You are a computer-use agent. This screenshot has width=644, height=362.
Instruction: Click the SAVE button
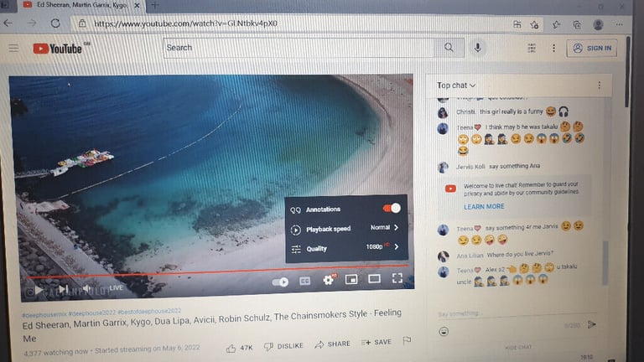tap(377, 342)
